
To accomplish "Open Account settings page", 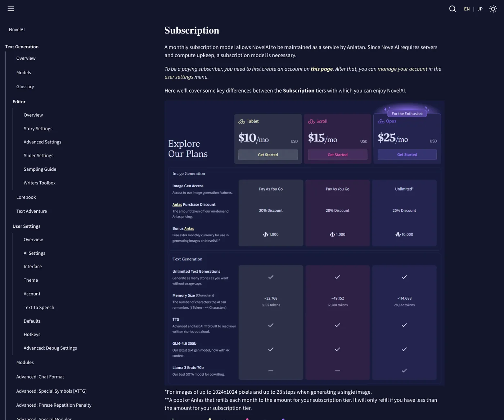I will 32,294.
